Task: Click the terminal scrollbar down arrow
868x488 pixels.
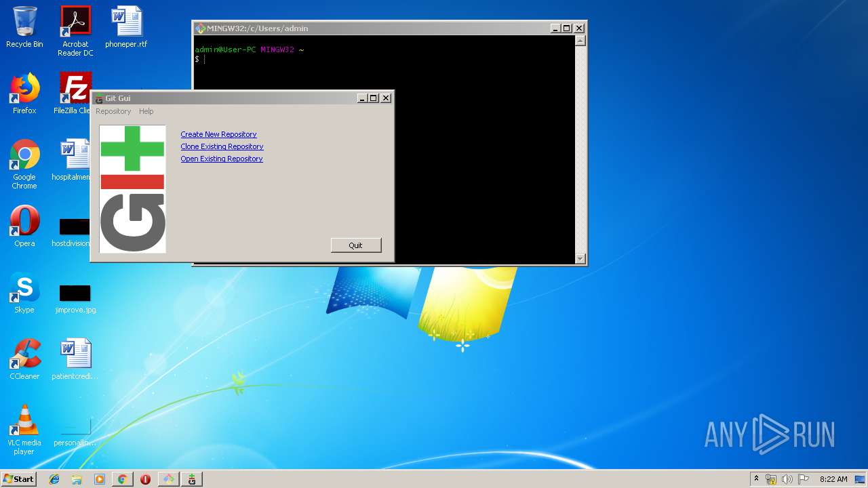Action: (580, 258)
